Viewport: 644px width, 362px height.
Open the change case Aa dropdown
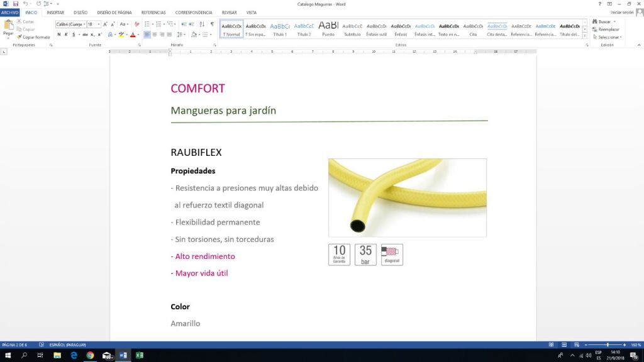coord(124,25)
